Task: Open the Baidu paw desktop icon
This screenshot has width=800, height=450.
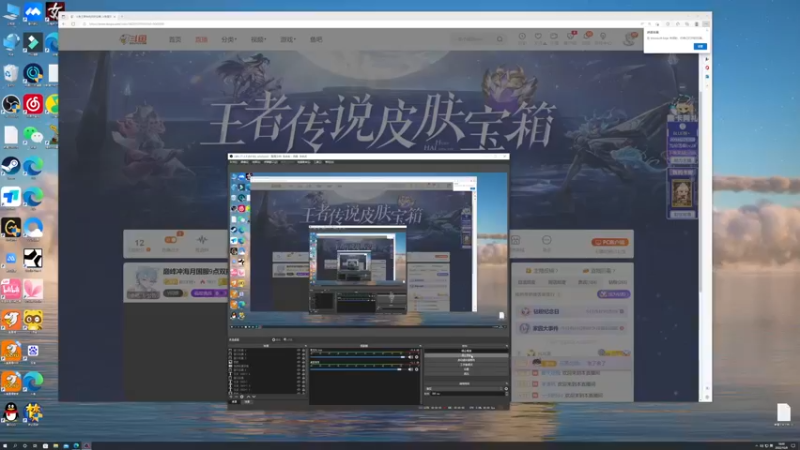Action: (33, 351)
